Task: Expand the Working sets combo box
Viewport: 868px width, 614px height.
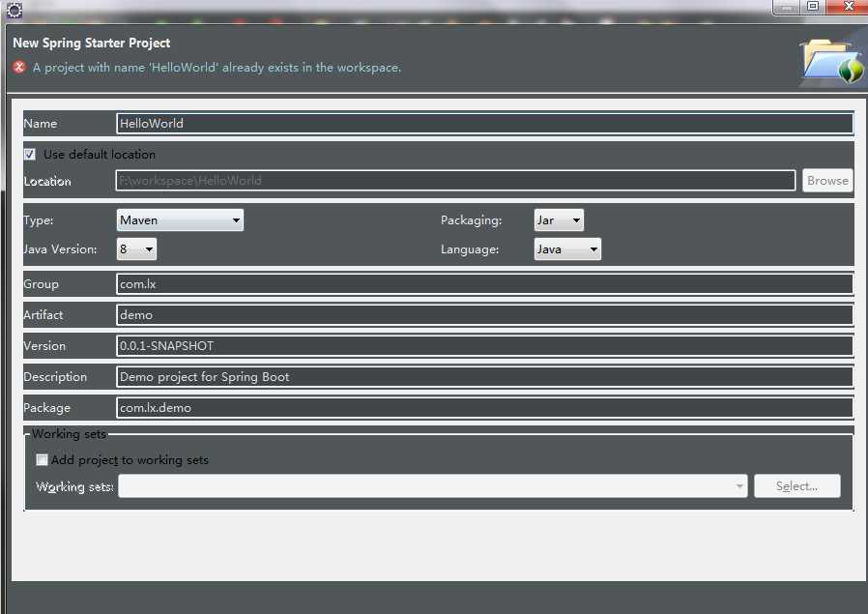Action: click(432, 486)
